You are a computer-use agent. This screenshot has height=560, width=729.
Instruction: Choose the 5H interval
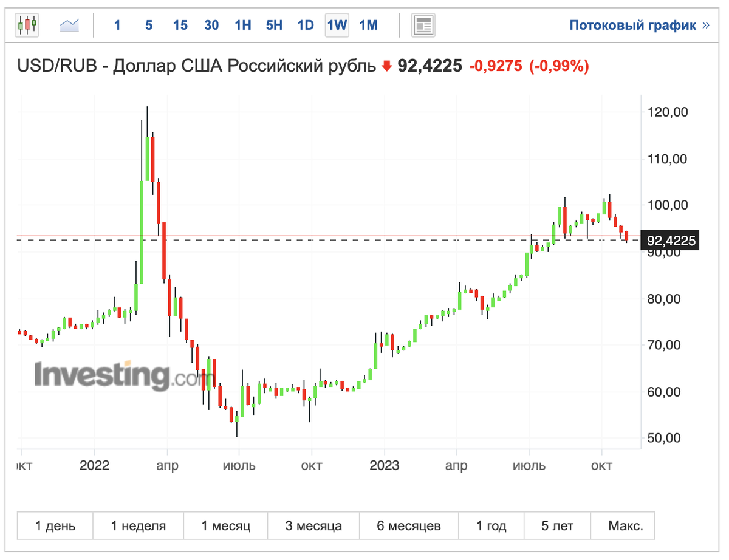274,25
